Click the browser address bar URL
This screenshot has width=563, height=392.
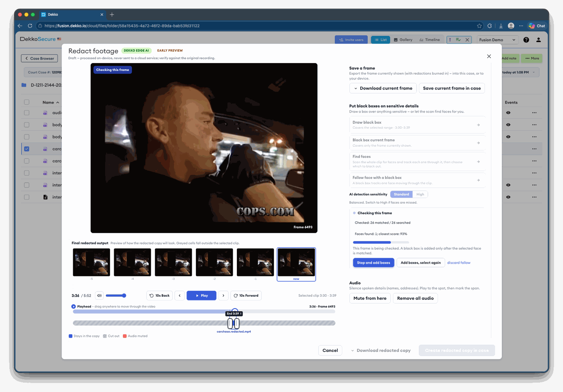122,26
